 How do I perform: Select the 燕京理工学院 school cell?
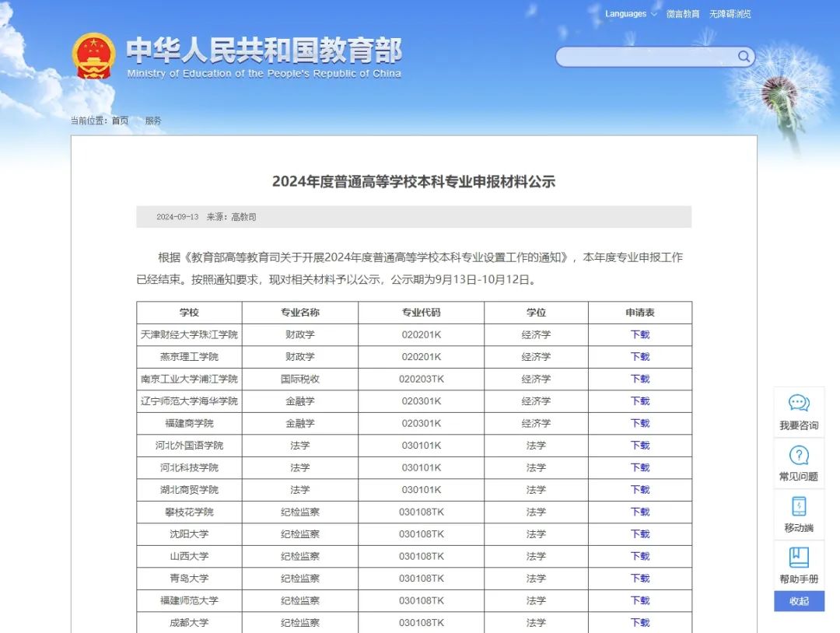pos(189,357)
